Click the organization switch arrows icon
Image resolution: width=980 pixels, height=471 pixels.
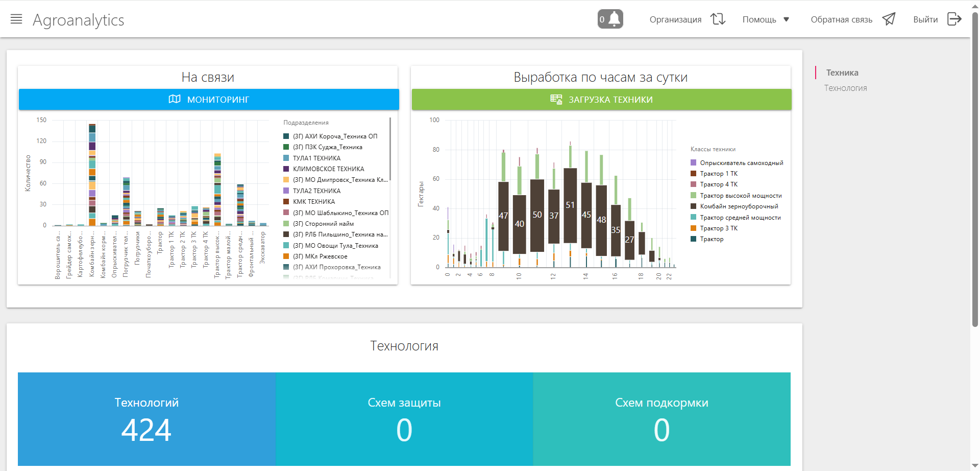(718, 19)
